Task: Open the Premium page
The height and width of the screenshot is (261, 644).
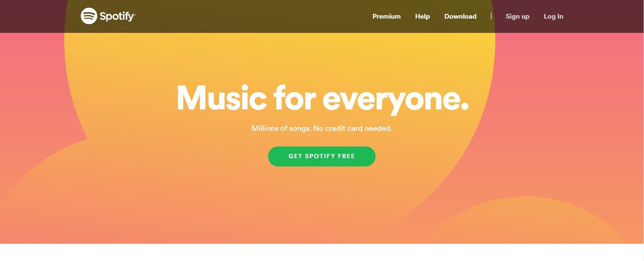Action: click(386, 17)
